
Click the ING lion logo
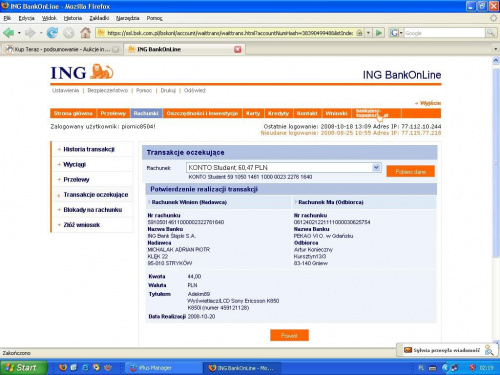pyautogui.click(x=102, y=72)
